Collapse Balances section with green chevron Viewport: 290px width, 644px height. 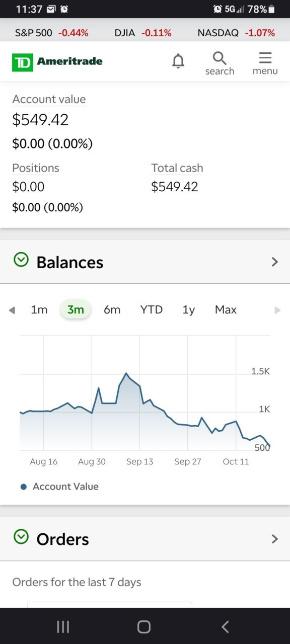click(x=21, y=260)
